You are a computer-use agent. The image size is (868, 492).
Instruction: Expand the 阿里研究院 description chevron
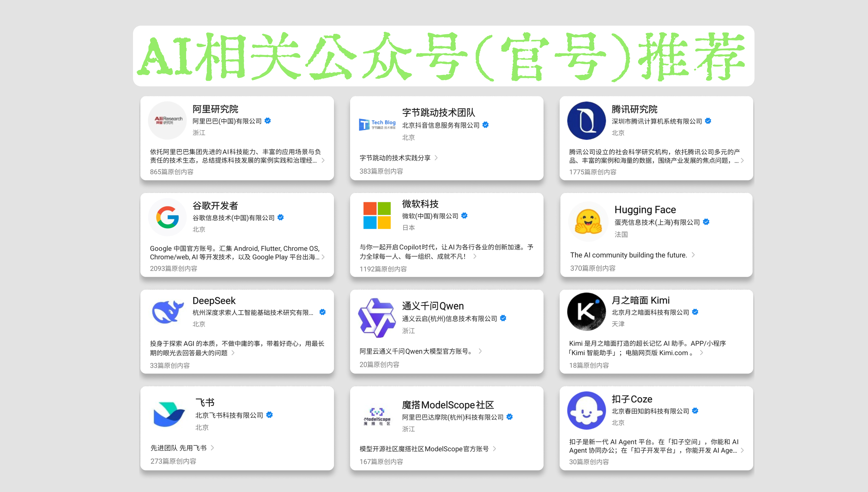(323, 160)
